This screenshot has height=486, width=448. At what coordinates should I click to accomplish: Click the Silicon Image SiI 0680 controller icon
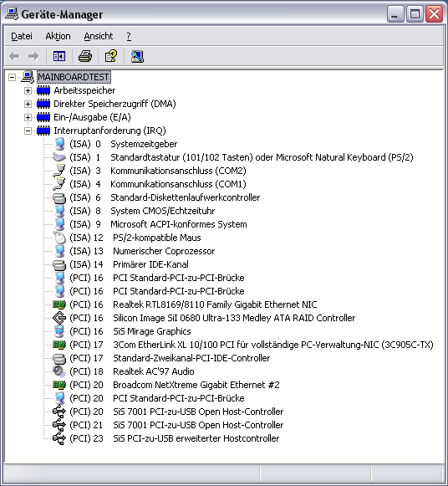59,318
